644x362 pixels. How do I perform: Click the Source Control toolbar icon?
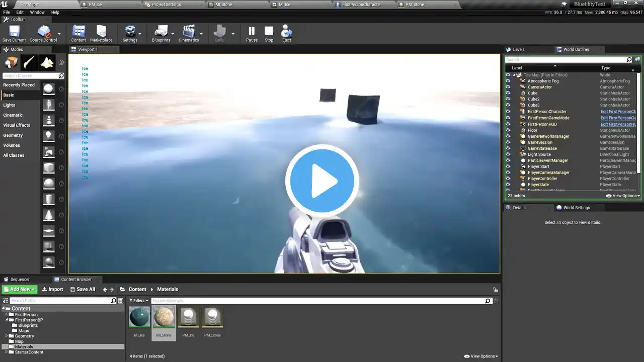[x=43, y=34]
